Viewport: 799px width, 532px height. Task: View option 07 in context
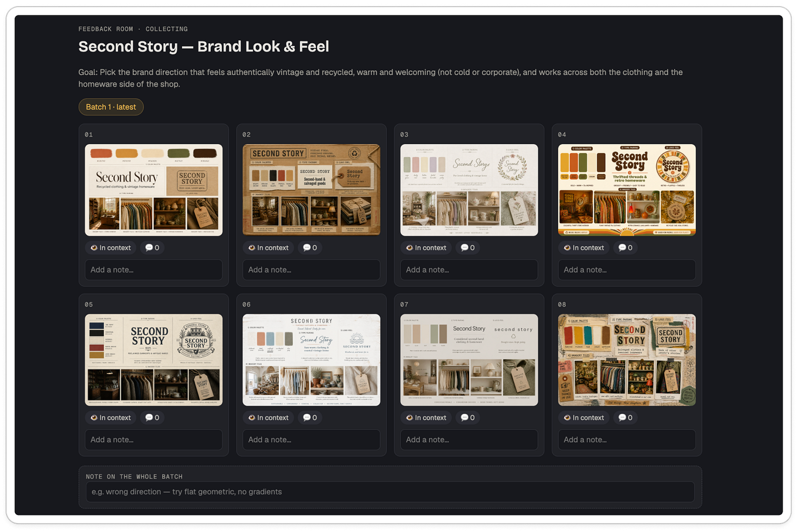pyautogui.click(x=426, y=418)
